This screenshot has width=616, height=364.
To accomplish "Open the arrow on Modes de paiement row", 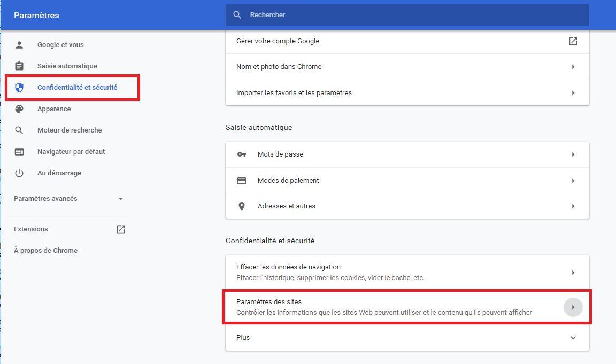I will pos(573,181).
